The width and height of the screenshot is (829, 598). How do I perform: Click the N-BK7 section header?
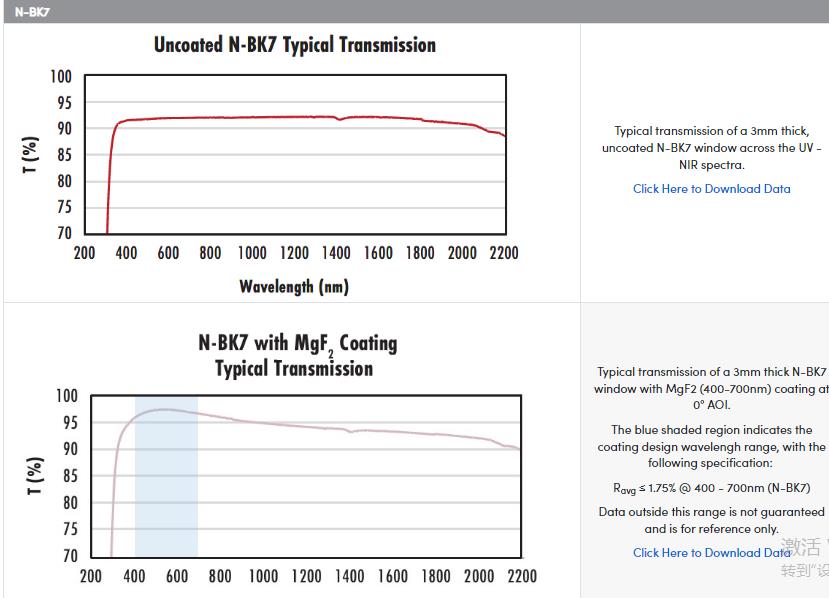pos(33,12)
